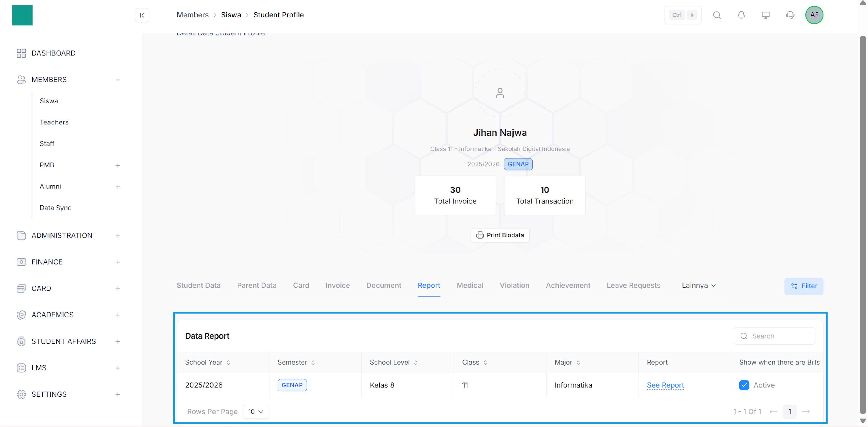868x427 pixels.
Task: Click the Print Biodata button
Action: point(500,235)
